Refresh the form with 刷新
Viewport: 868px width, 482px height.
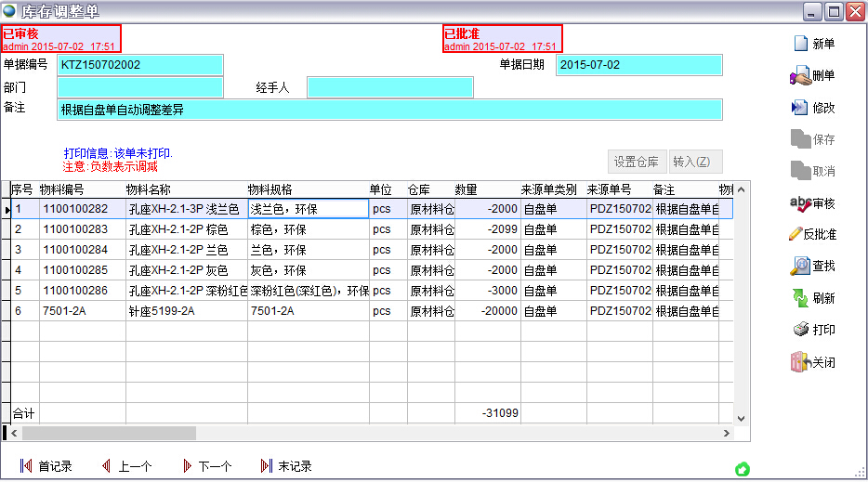pos(800,298)
